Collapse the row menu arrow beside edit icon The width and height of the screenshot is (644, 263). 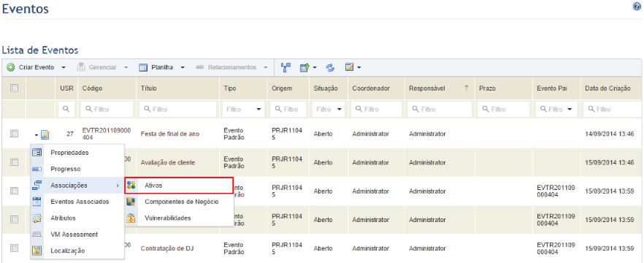coord(37,134)
